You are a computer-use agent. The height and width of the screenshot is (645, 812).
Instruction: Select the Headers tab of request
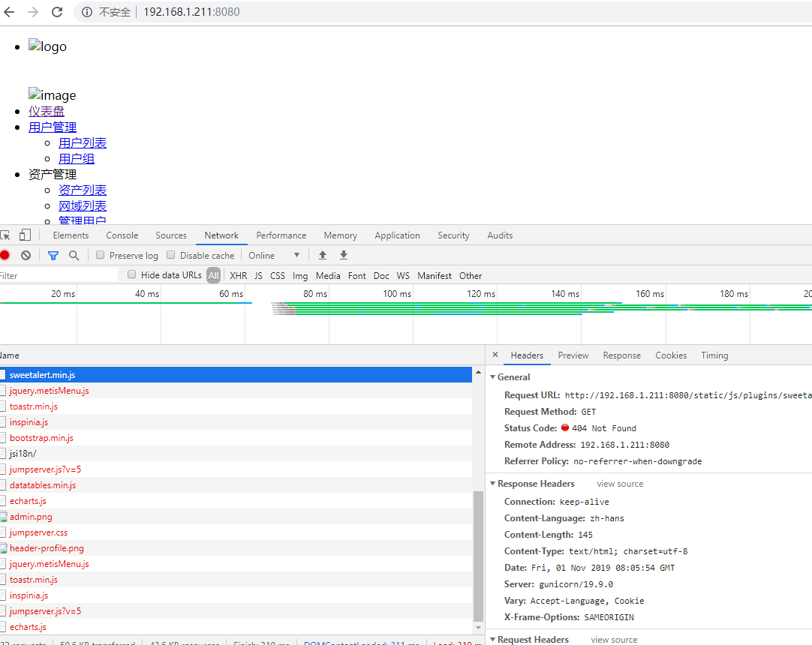[527, 355]
